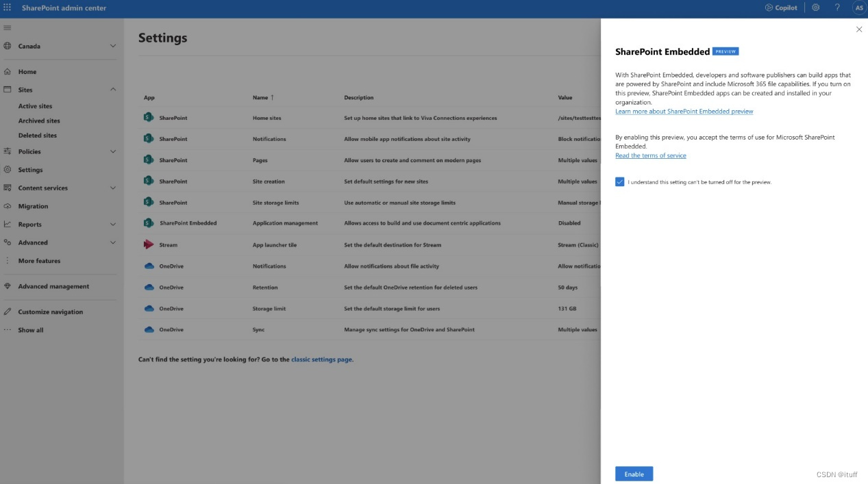This screenshot has width=868, height=484.
Task: Click the Policies sliders icon
Action: pyautogui.click(x=8, y=151)
